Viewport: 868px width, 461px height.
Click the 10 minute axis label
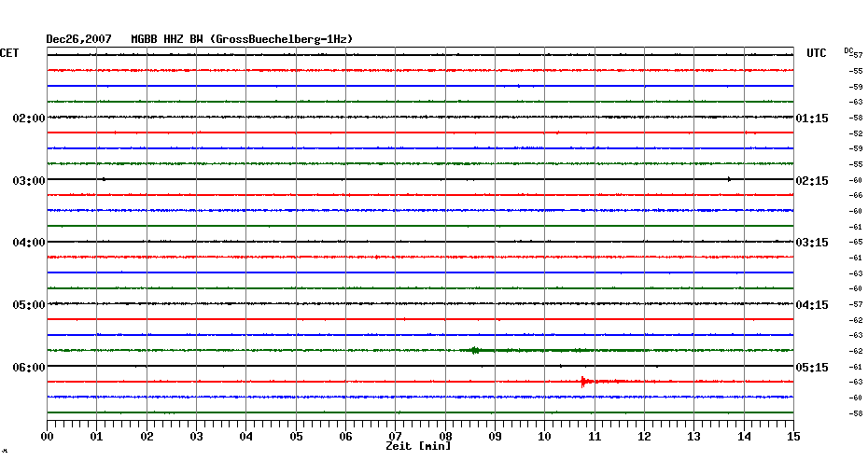[x=545, y=437]
